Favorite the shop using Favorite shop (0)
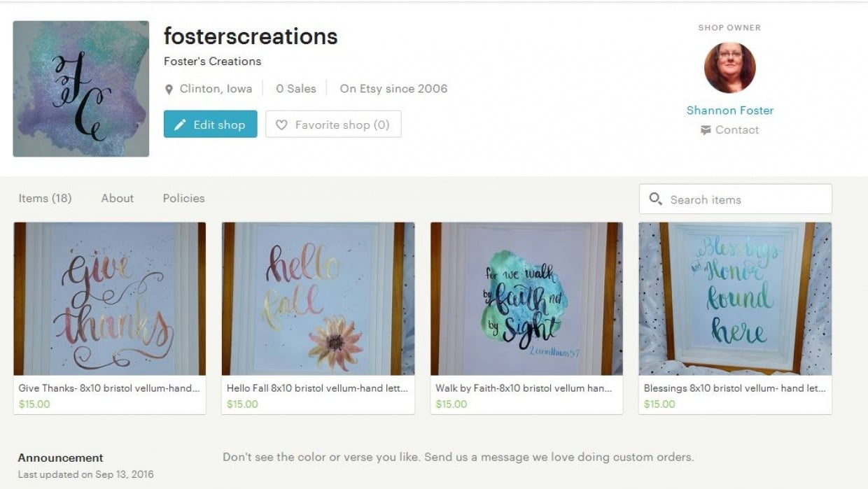The width and height of the screenshot is (868, 489). (x=334, y=124)
